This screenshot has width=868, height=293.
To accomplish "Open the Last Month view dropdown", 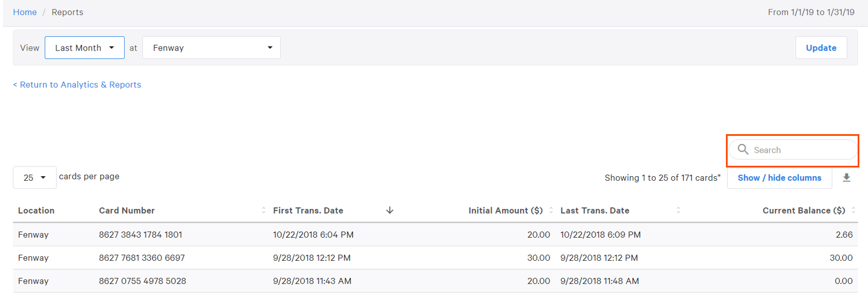I will (x=85, y=48).
